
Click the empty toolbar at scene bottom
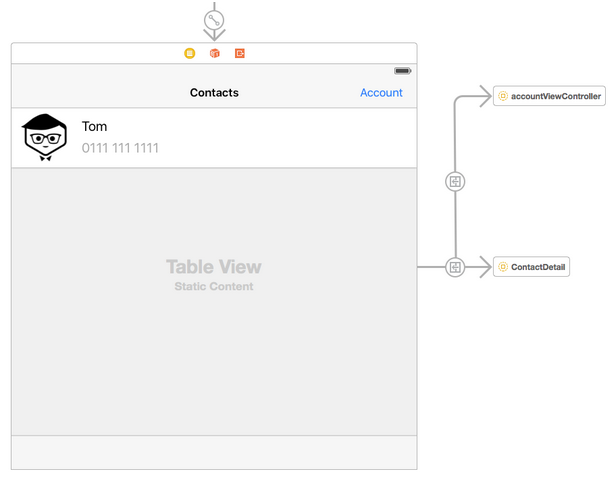point(214,452)
